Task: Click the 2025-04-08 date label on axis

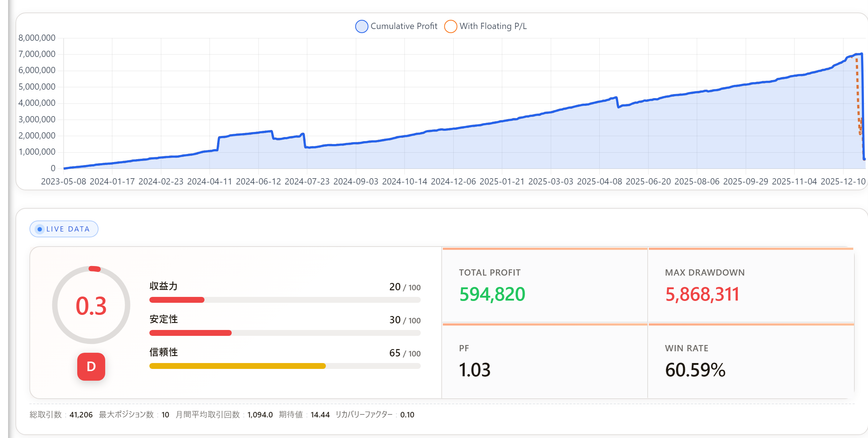Action: (600, 182)
